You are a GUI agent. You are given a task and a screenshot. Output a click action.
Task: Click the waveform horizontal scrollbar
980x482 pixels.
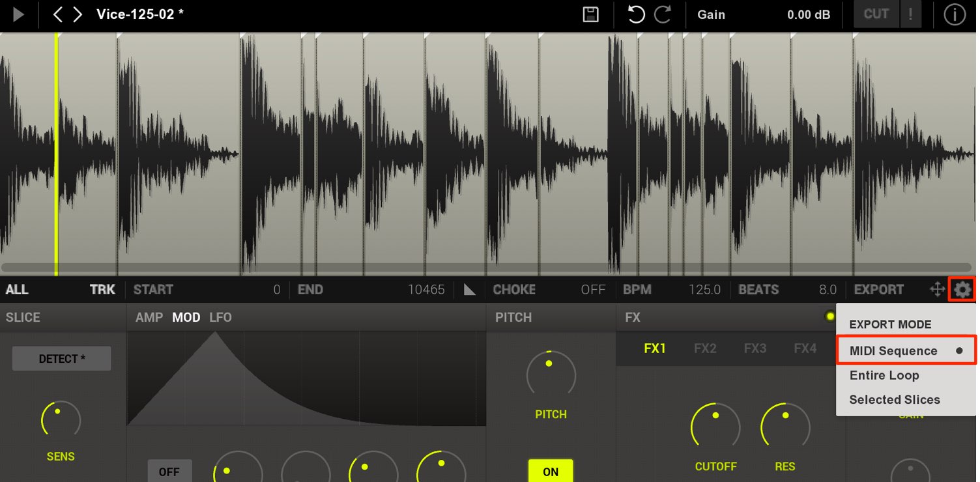click(486, 267)
